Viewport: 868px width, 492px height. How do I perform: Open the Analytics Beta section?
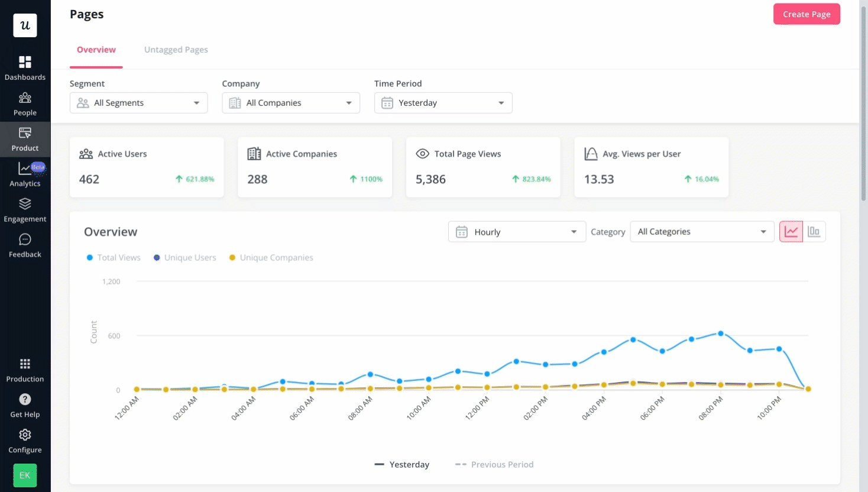pos(25,173)
